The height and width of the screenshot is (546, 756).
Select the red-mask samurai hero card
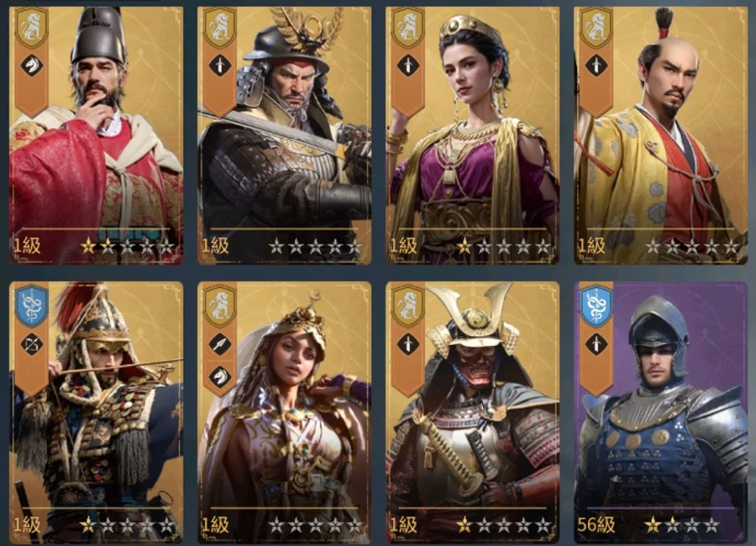[x=472, y=412]
